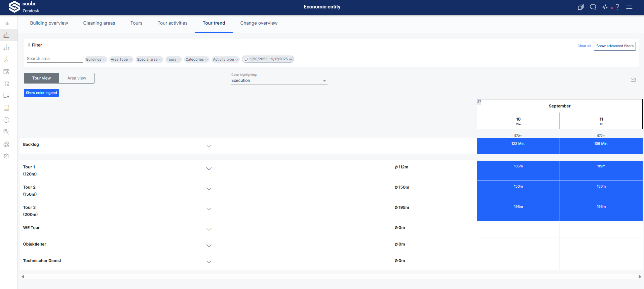Open the staff swap sidebar icon
Screen dimensions: 644x289
tap(6, 84)
